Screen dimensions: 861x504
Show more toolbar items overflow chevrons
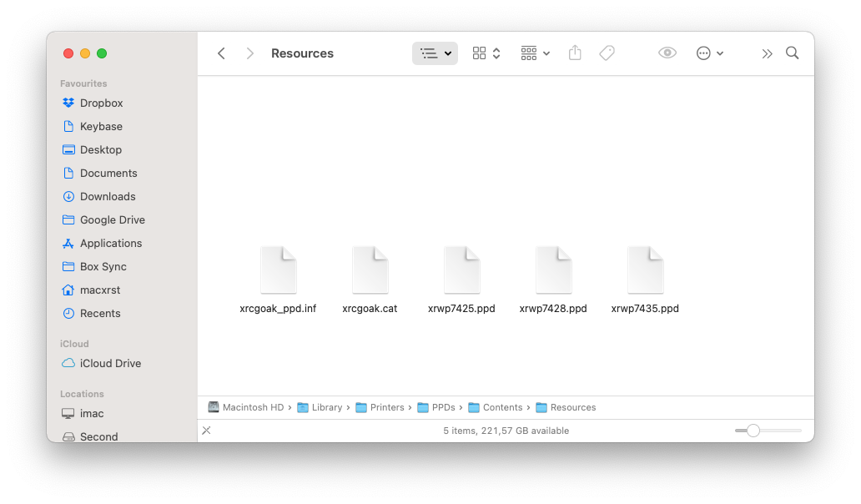[x=767, y=53]
